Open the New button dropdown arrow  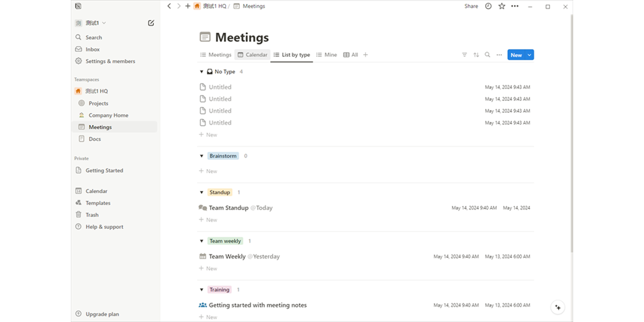(x=530, y=55)
